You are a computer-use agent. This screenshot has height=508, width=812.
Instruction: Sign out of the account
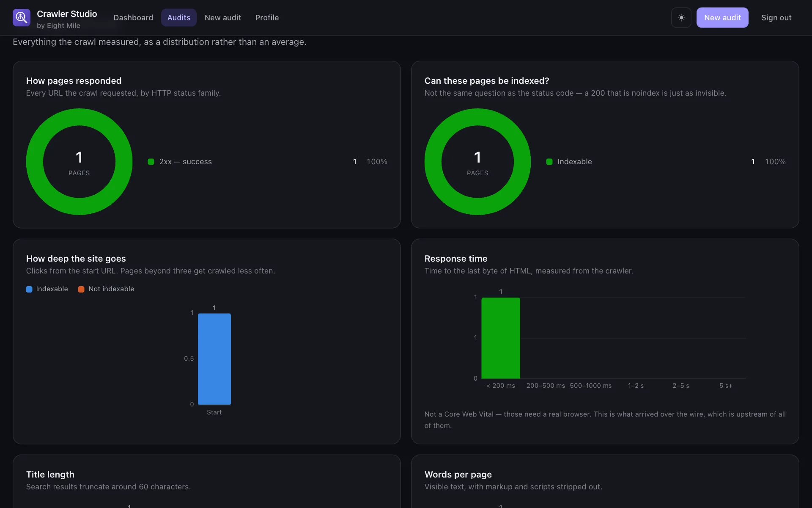[x=776, y=18]
